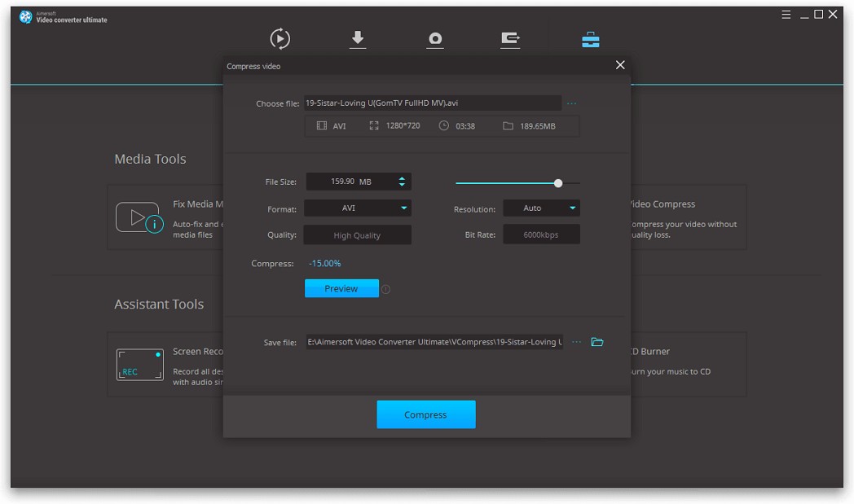Increase File Size using the stepper arrow
The height and width of the screenshot is (504, 854).
tap(403, 177)
